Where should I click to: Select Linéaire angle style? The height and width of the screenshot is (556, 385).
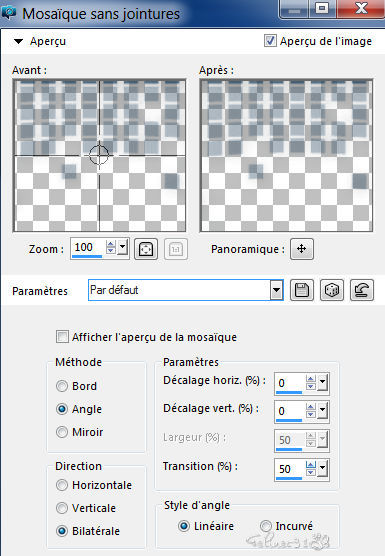(184, 526)
